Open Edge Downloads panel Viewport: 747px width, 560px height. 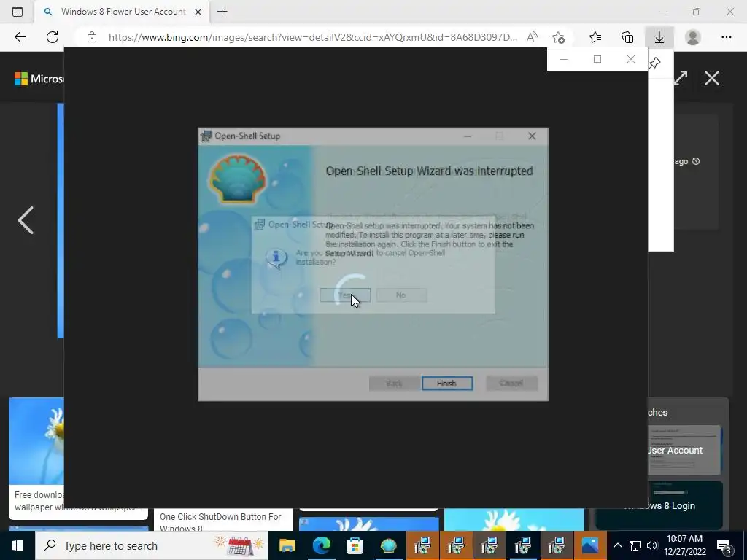659,37
